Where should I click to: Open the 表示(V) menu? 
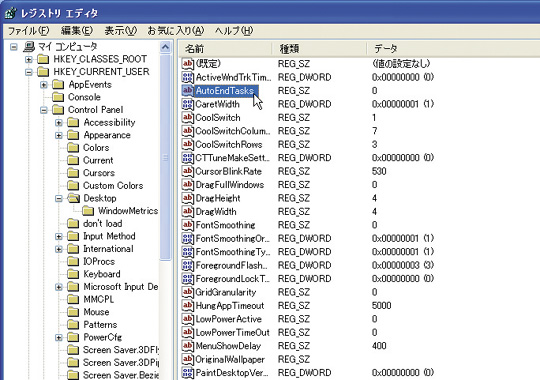click(x=121, y=31)
